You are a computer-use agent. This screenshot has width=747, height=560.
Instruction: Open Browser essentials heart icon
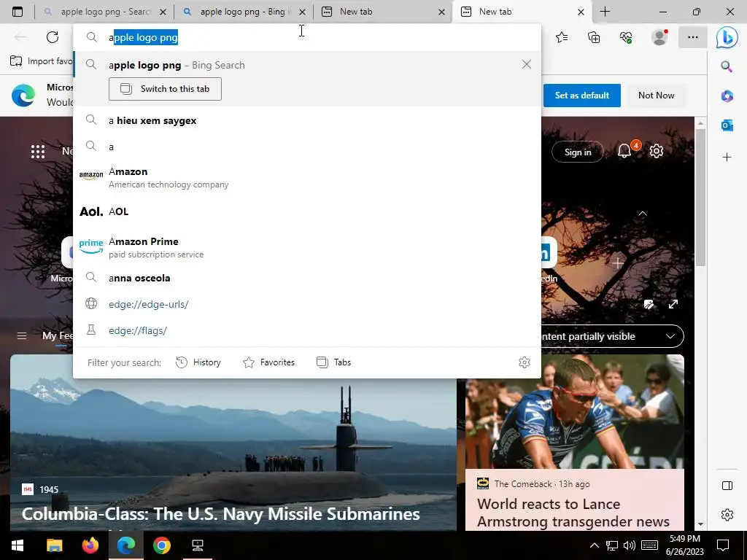tap(626, 37)
